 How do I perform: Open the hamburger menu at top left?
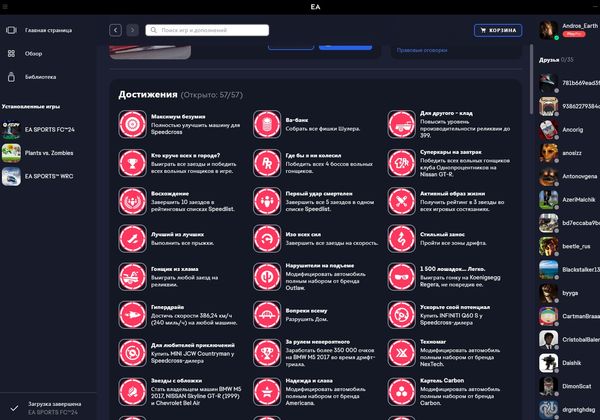click(5, 7)
